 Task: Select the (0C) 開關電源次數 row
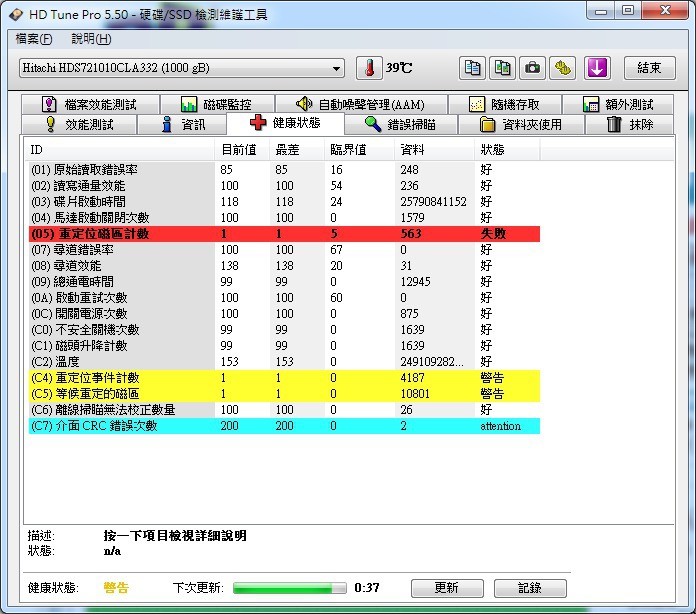[x=284, y=313]
